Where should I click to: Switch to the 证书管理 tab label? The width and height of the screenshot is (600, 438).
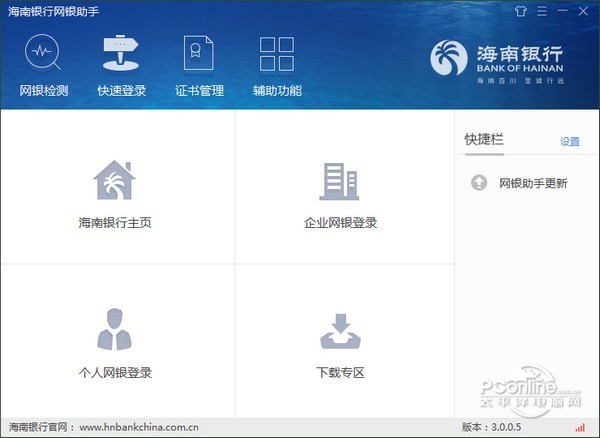[x=199, y=91]
